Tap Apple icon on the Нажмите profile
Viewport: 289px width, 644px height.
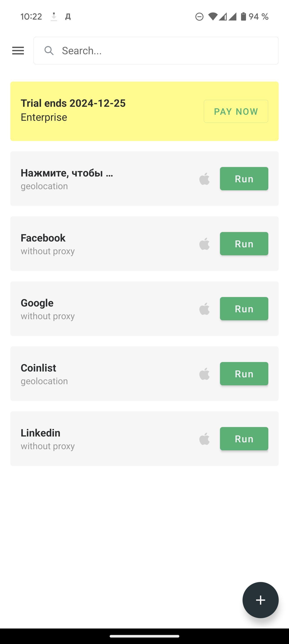point(204,179)
